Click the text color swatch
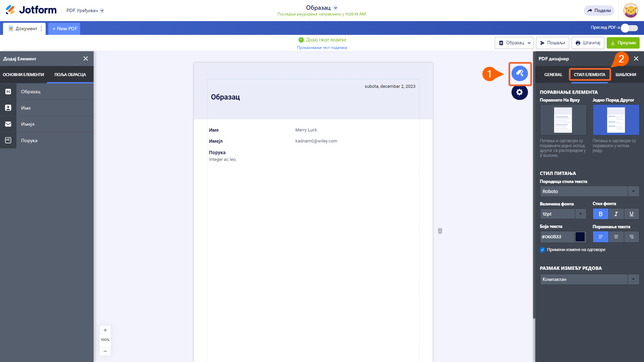Viewport: 644px width, 362px height. 580,237
